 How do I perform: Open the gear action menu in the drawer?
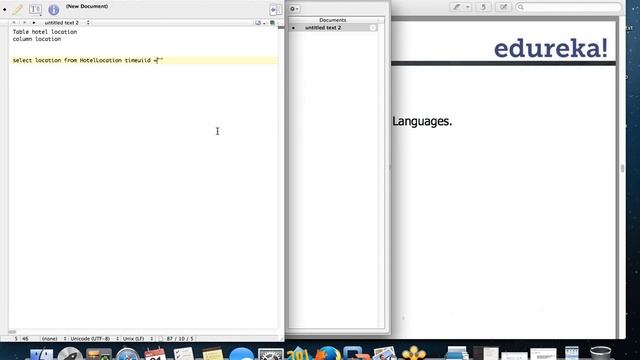click(294, 9)
